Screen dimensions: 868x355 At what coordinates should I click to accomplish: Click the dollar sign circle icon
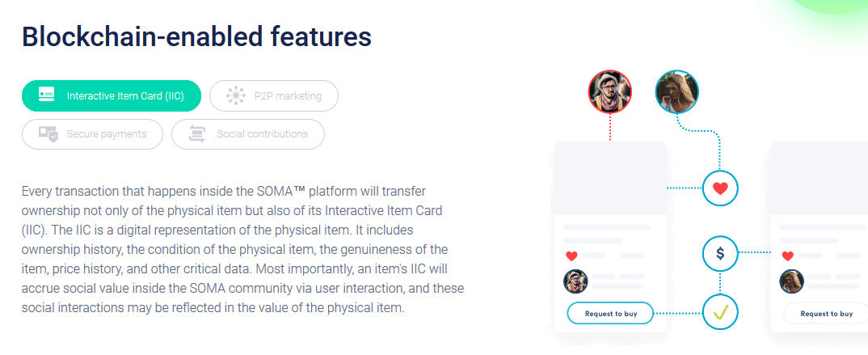pyautogui.click(x=720, y=254)
